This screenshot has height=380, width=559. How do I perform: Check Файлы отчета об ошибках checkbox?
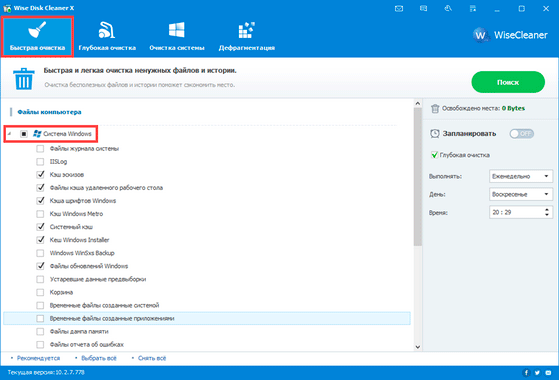pos(40,344)
